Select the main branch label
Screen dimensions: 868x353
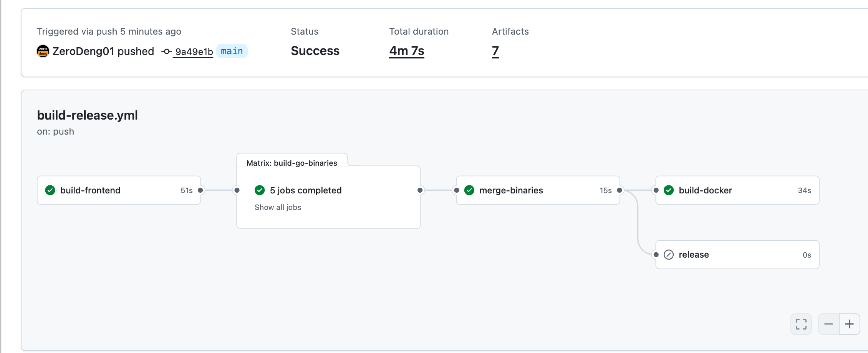pyautogui.click(x=232, y=51)
